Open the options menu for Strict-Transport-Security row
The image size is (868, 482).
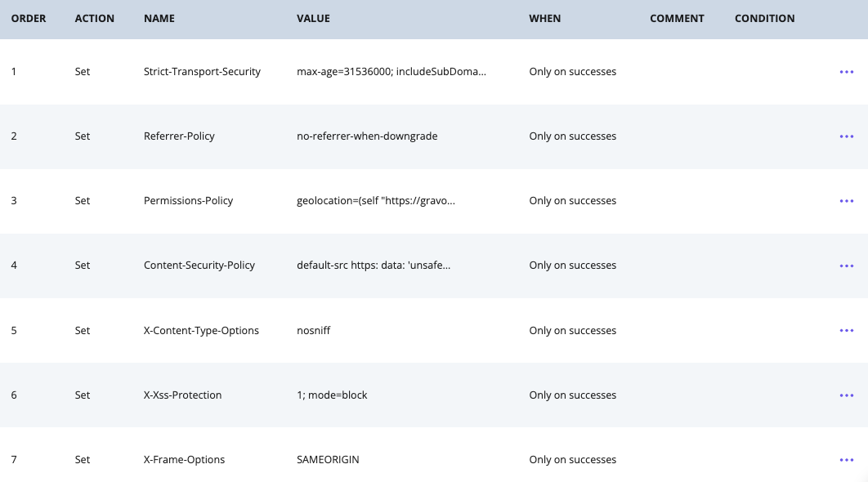[x=847, y=72]
